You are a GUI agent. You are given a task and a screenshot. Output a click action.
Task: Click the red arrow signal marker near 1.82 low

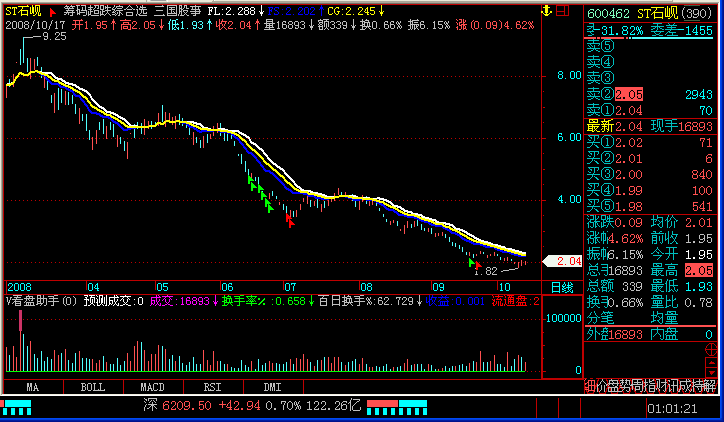[478, 265]
